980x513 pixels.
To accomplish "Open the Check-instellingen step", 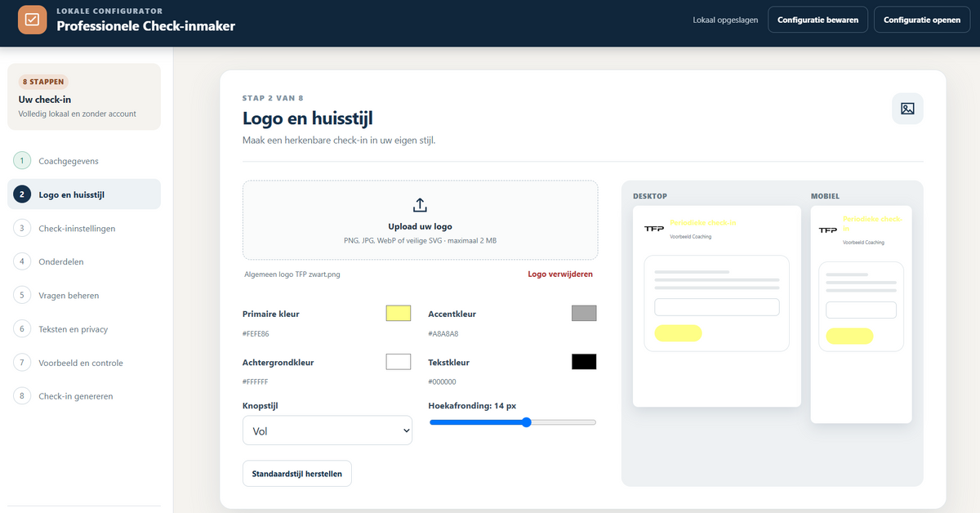I will click(84, 228).
